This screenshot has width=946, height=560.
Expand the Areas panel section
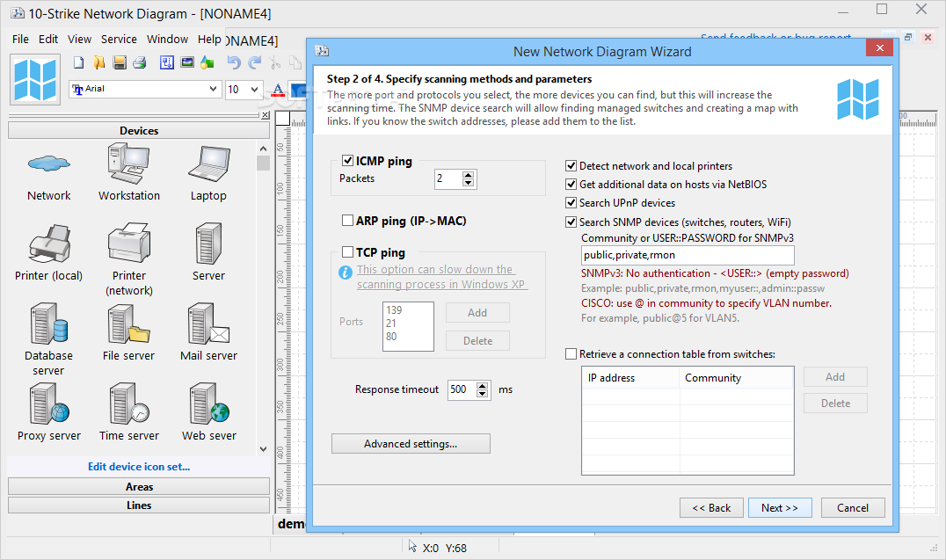click(139, 486)
